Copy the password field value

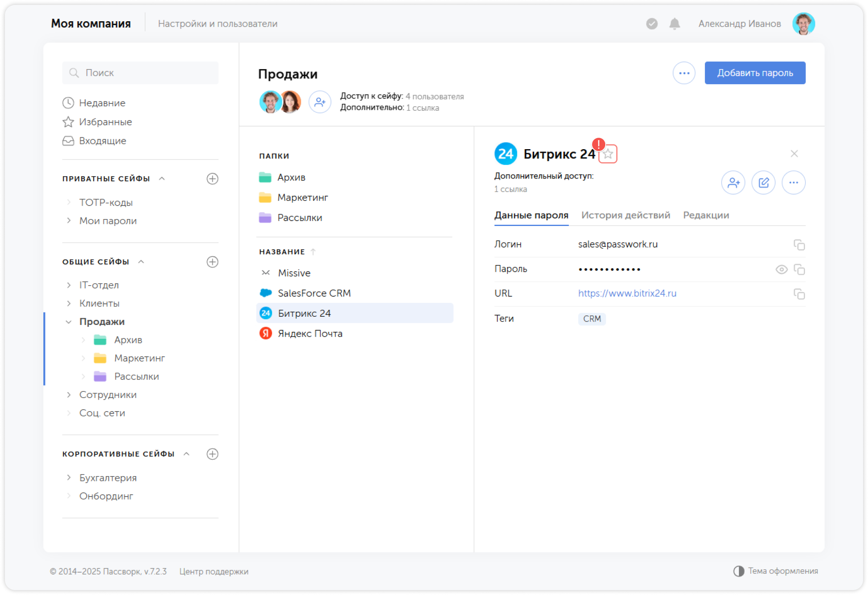799,270
